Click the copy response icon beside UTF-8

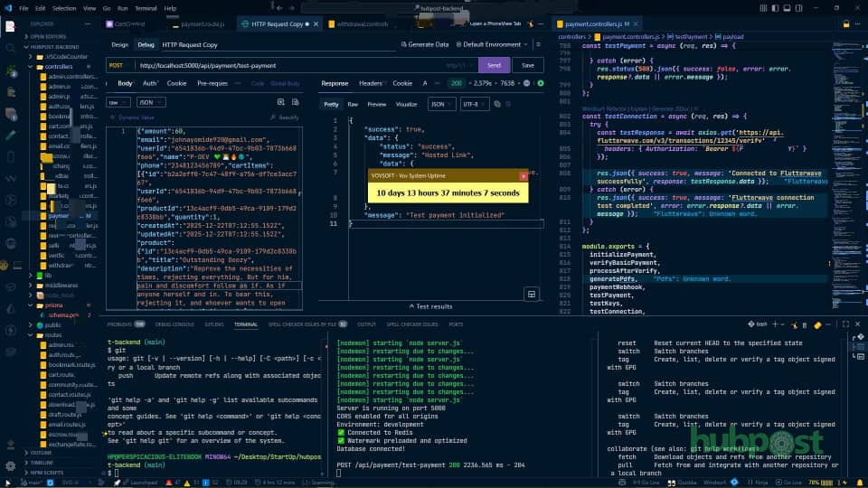pyautogui.click(x=497, y=104)
